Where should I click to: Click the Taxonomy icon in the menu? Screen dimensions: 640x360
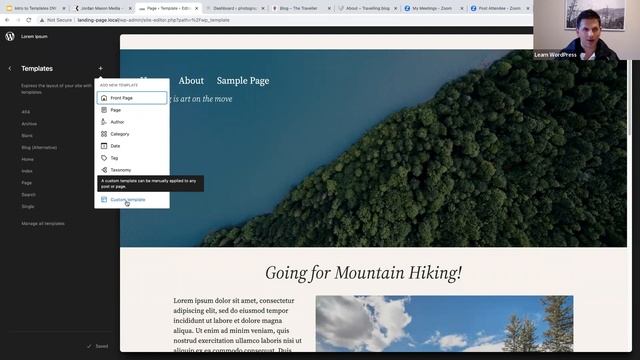pyautogui.click(x=104, y=170)
